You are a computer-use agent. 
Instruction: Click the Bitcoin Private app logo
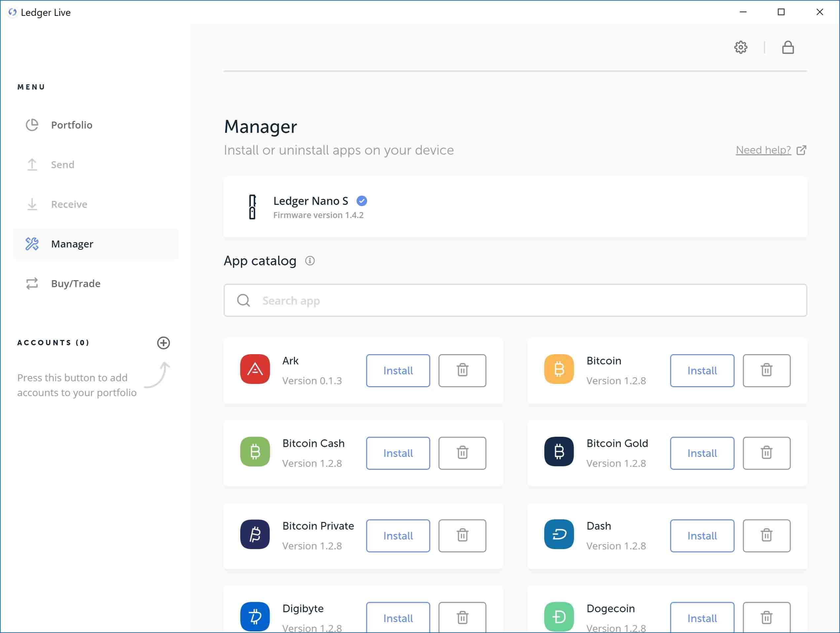(x=255, y=534)
